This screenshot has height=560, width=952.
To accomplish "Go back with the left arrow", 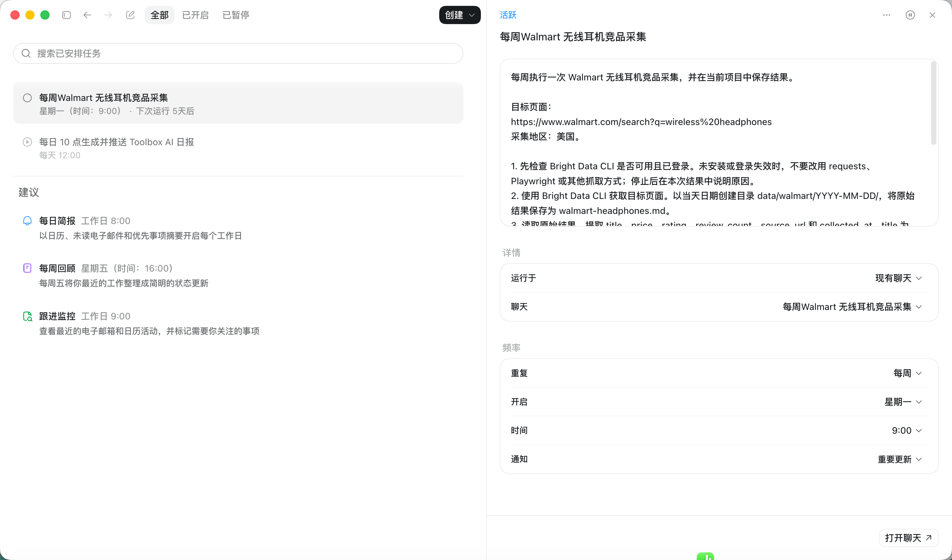I will (87, 15).
